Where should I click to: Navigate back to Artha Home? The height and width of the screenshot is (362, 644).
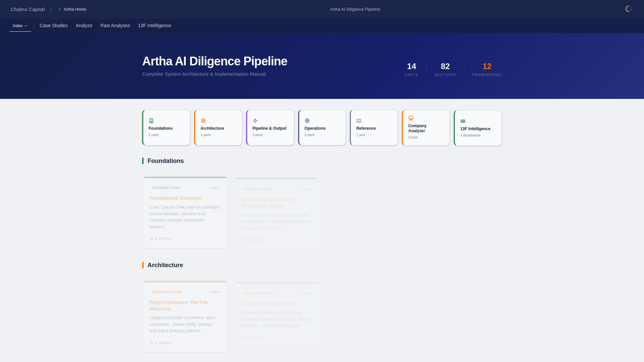[x=72, y=9]
